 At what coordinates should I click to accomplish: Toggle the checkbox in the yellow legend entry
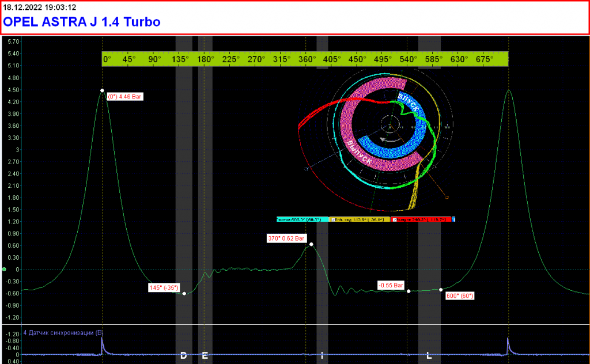[x=332, y=219]
